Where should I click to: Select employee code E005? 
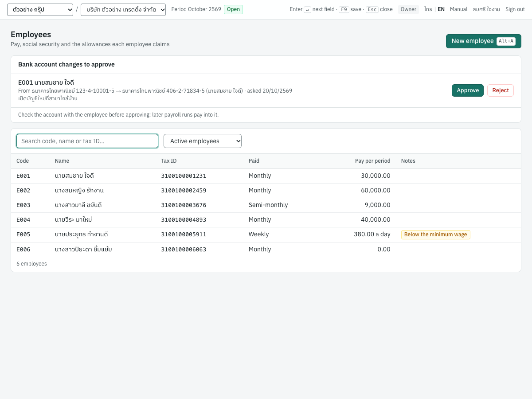(23, 235)
